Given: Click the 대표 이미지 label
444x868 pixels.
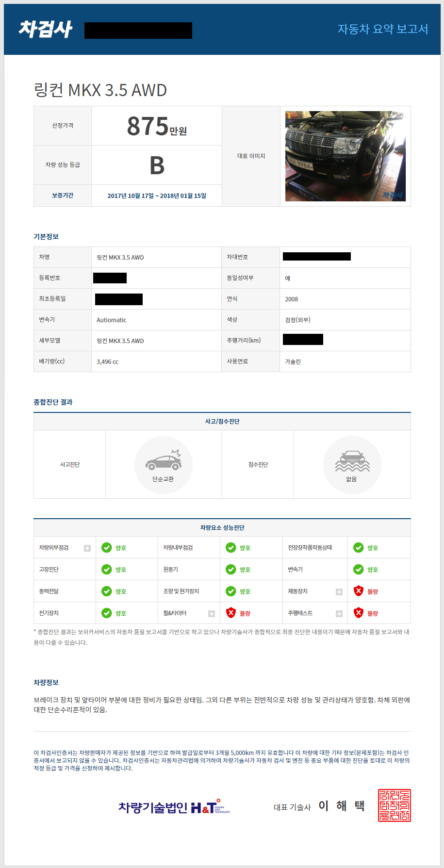Looking at the screenshot, I should 251,156.
